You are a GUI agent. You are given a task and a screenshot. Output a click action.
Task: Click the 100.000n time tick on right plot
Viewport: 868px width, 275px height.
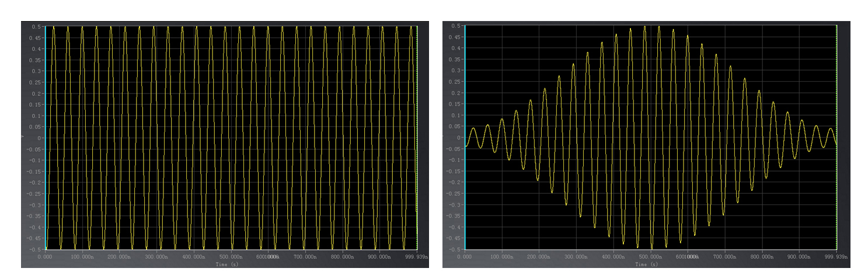click(502, 256)
